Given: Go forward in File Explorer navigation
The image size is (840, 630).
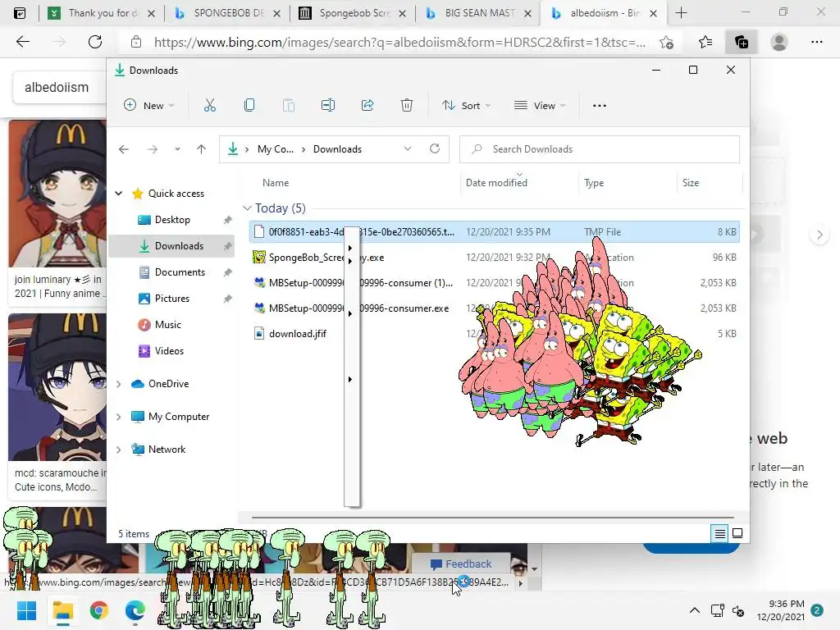Looking at the screenshot, I should pyautogui.click(x=153, y=149).
